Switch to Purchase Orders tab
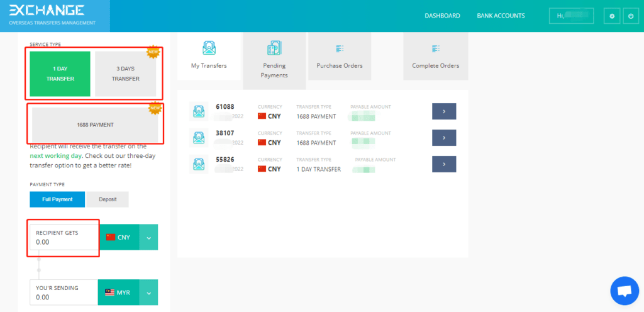 coord(340,56)
